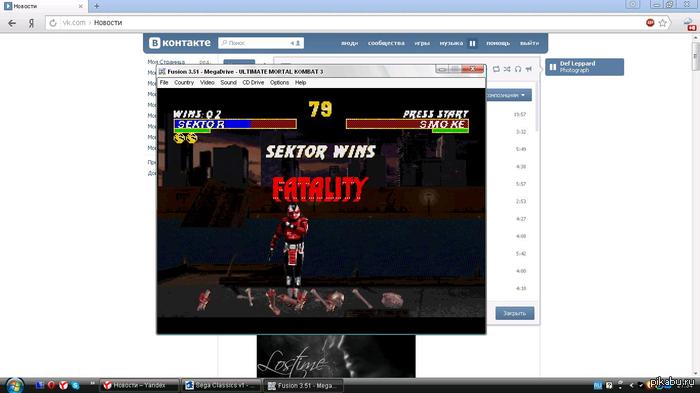
Task: Click the 'выйти' logout link
Action: click(529, 43)
